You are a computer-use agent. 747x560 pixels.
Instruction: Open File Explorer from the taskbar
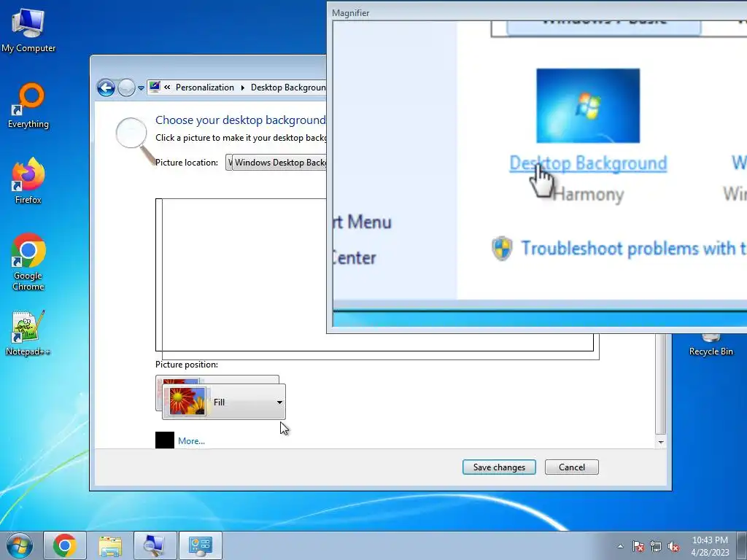click(x=110, y=545)
